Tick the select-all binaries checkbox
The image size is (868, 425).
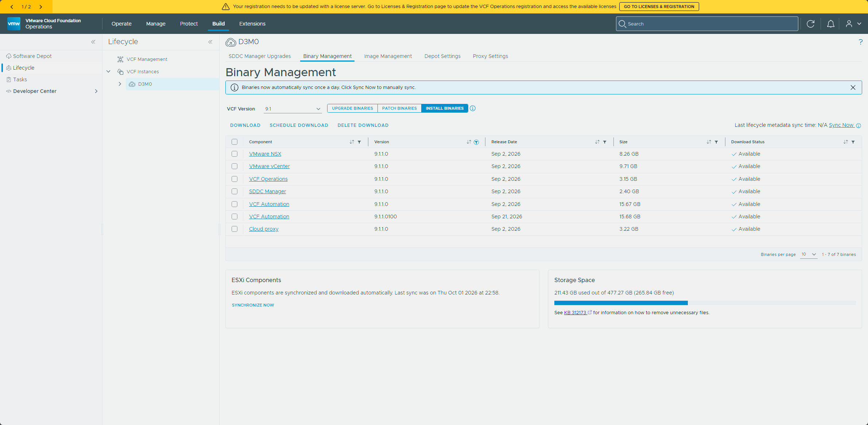tap(235, 142)
